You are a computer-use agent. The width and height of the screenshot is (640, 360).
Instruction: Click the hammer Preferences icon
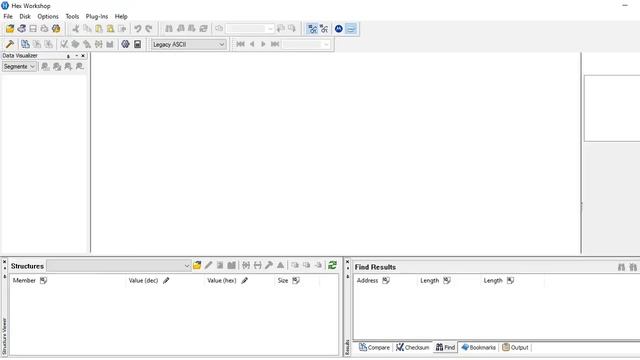10,44
